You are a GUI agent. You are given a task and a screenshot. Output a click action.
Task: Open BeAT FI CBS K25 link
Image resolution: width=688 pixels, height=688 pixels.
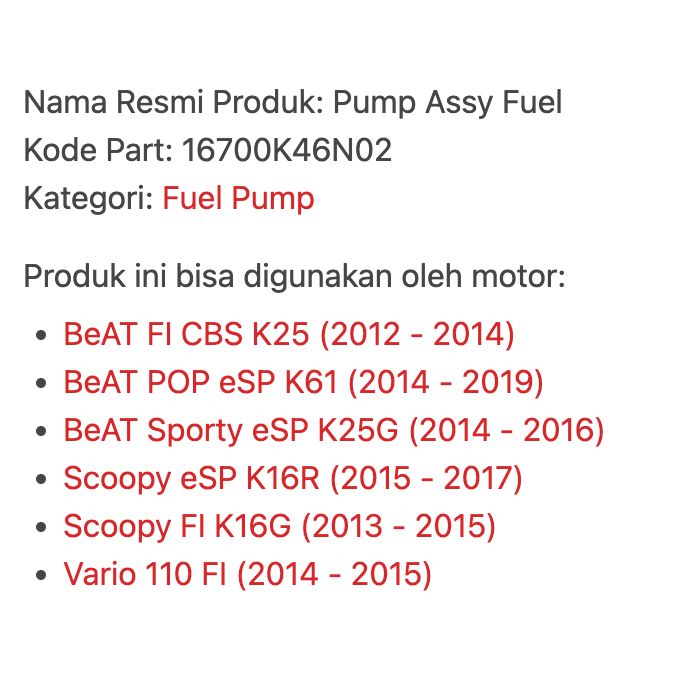point(288,334)
